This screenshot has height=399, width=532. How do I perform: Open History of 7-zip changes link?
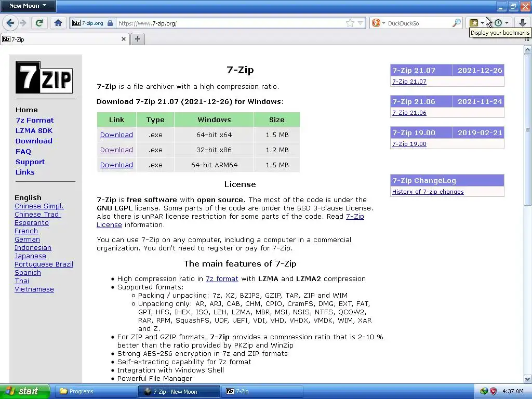tap(428, 192)
